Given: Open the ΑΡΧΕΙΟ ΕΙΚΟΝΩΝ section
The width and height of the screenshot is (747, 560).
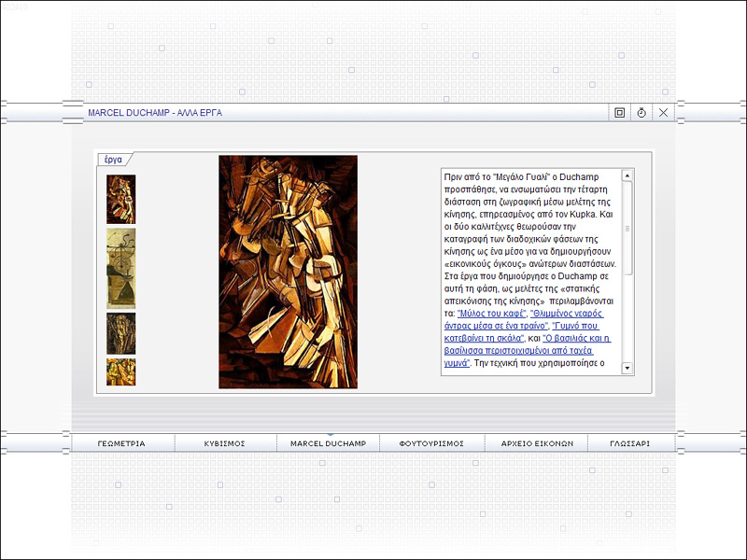Looking at the screenshot, I should click(x=537, y=443).
